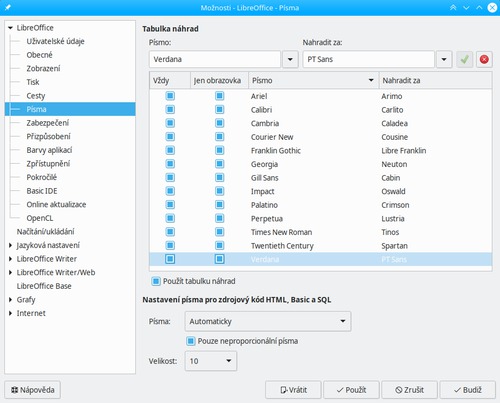Open Nahradit za font dropdown arrow
This screenshot has width=500, height=403.
[444, 59]
